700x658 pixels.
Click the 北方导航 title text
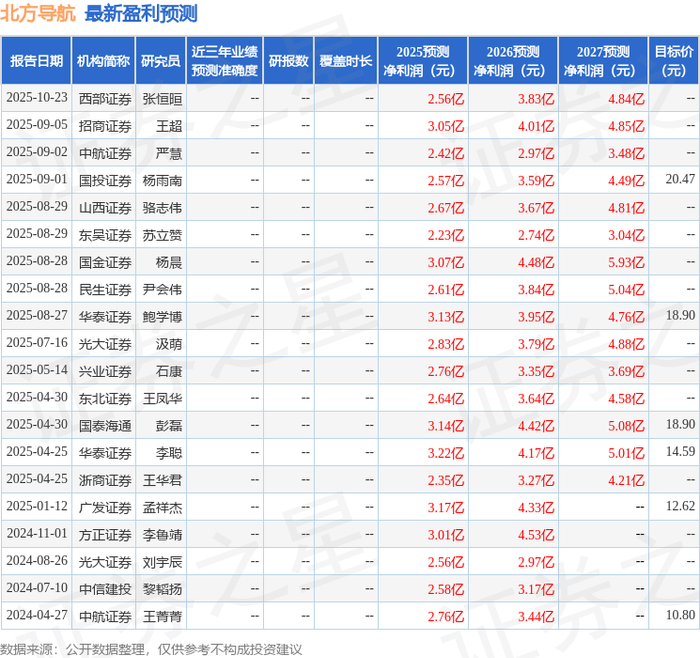point(38,13)
